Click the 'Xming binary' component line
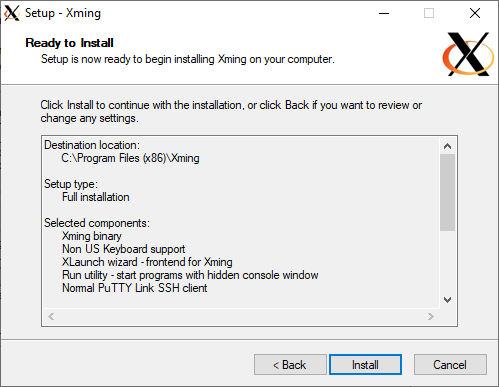The width and height of the screenshot is (499, 387). coord(92,236)
